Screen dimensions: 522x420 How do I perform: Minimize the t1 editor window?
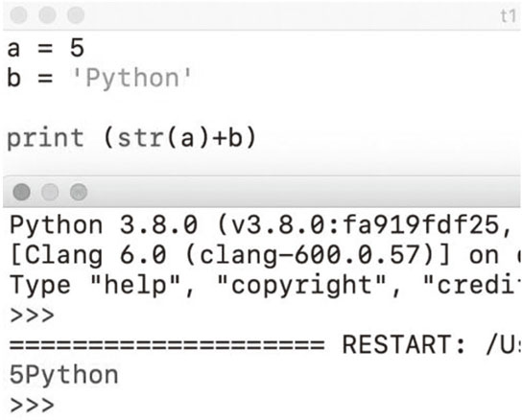[x=47, y=15]
